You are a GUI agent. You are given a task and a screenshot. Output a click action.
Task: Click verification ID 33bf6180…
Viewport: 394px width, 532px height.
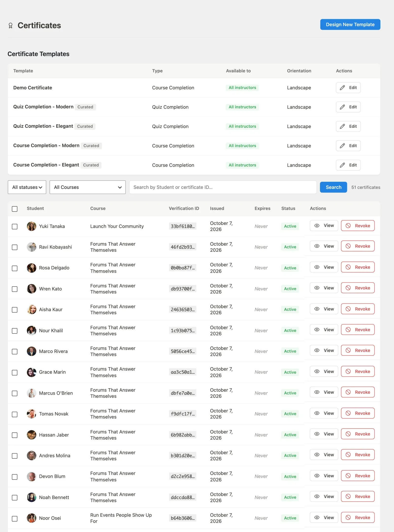click(183, 226)
